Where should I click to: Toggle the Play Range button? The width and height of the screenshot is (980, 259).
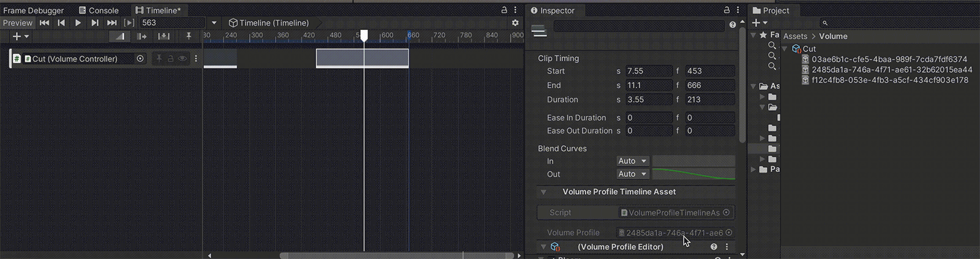click(x=129, y=23)
